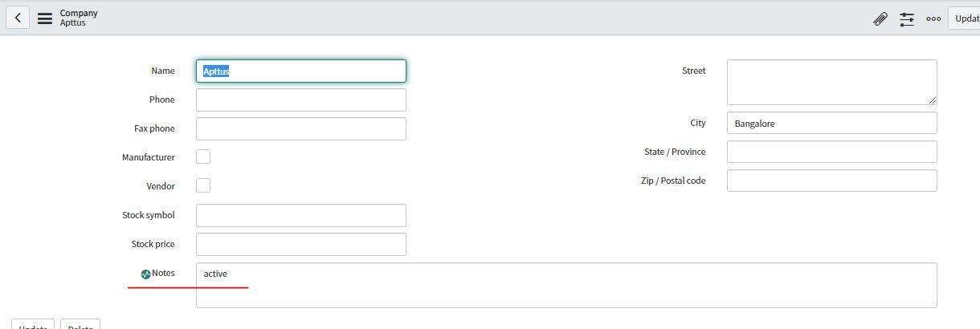Open attachments via the paperclip icon

(x=880, y=18)
